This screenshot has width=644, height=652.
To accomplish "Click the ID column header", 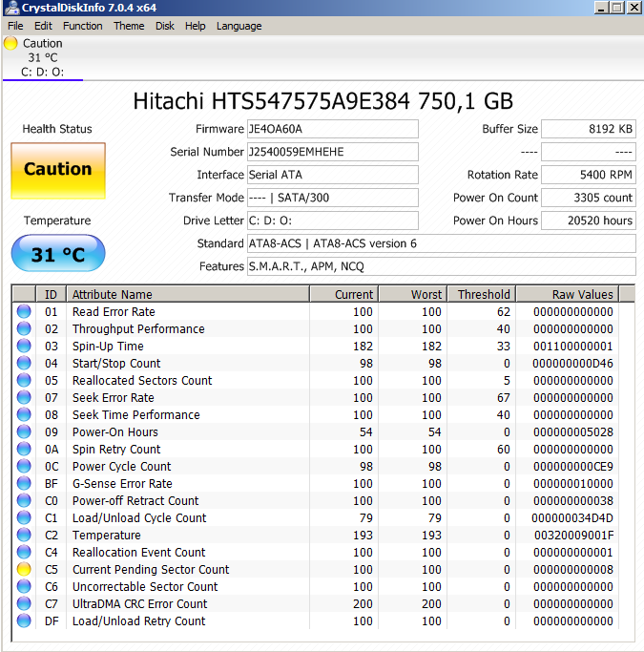I will point(52,294).
